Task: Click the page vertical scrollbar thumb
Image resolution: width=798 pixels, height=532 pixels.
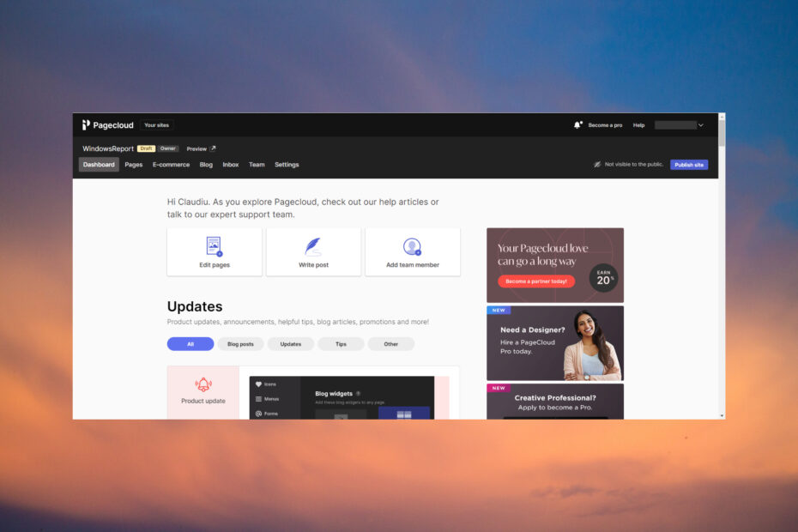Action: pos(722,133)
